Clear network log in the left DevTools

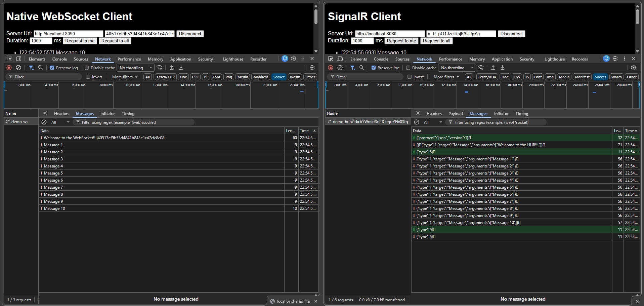click(18, 68)
